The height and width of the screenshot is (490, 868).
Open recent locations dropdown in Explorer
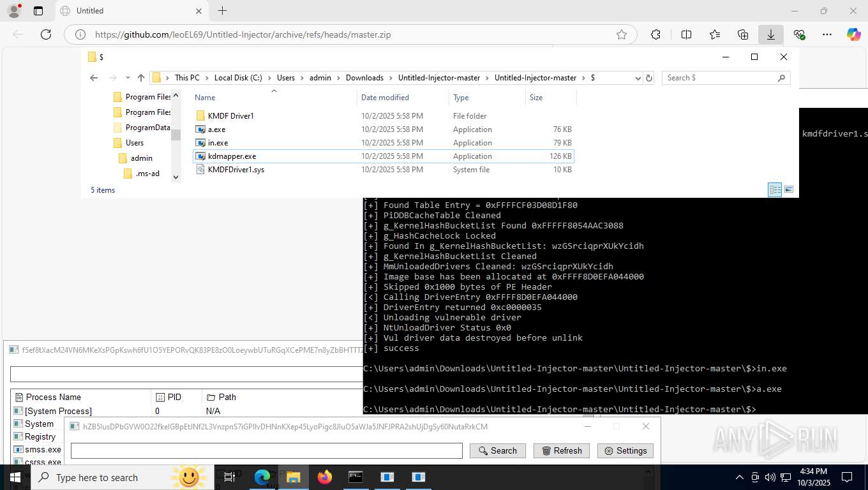tap(128, 78)
